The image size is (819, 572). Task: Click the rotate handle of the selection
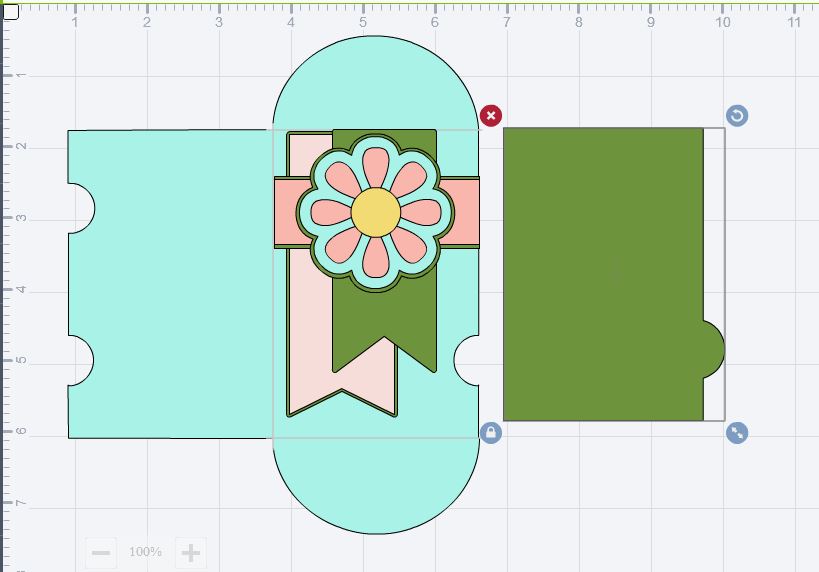pyautogui.click(x=737, y=115)
